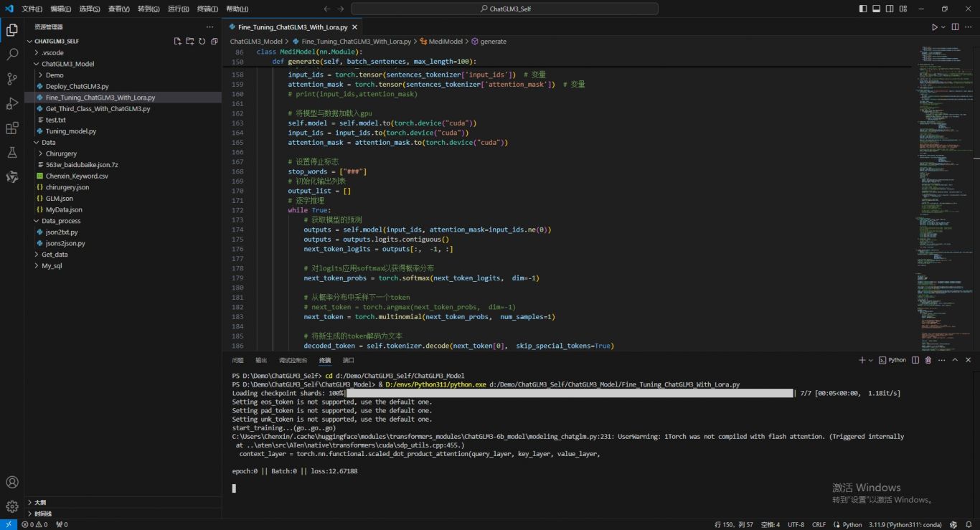Screen dimensions: 980x530
Task: Close the terminal panel with X
Action: click(x=969, y=360)
